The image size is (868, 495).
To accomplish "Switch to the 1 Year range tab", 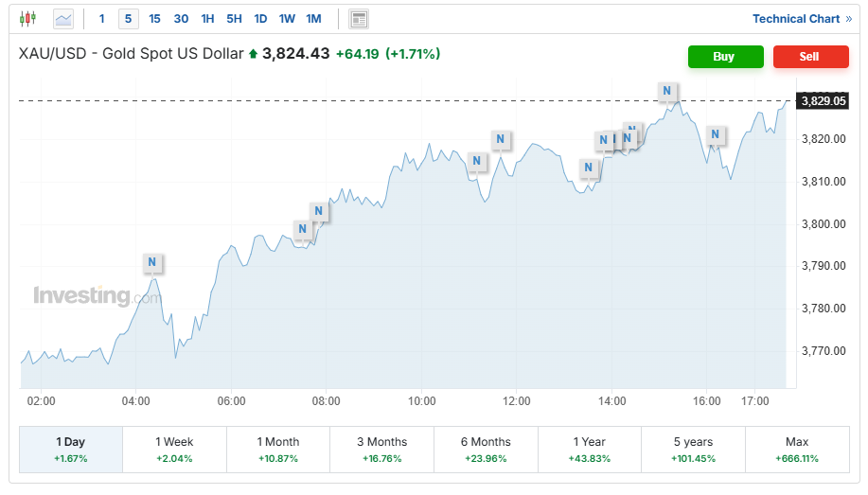I will (x=589, y=449).
